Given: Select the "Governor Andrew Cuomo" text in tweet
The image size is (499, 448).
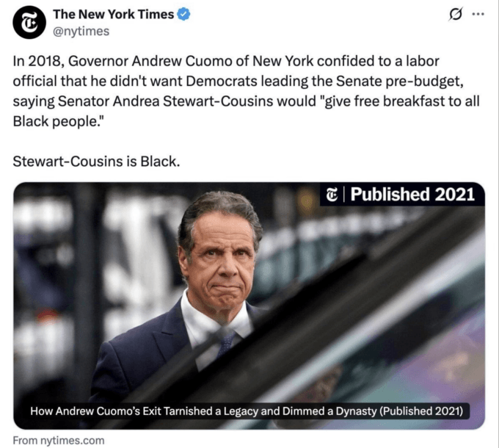Looking at the screenshot, I should point(149,61).
